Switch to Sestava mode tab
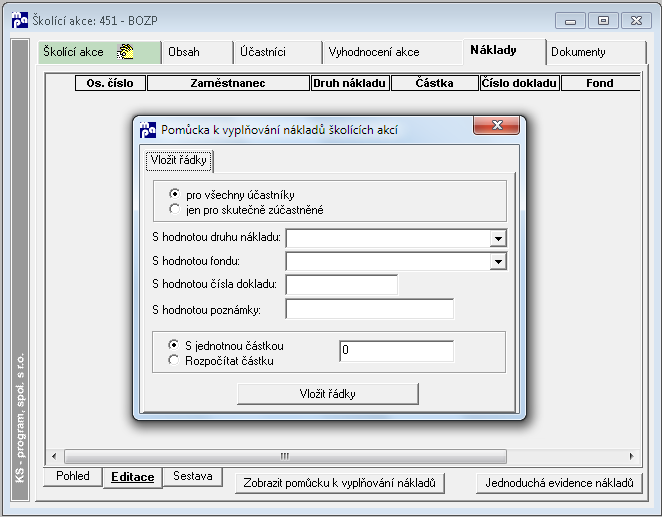Viewport: 662px width, 517px height. coord(193,476)
